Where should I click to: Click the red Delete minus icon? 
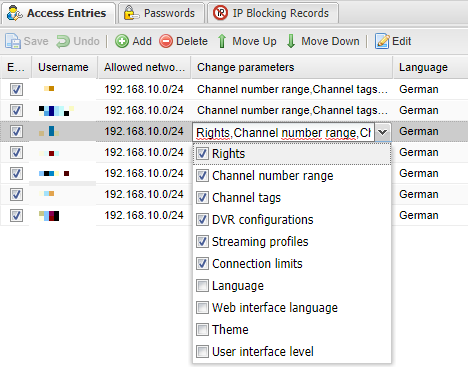point(166,41)
